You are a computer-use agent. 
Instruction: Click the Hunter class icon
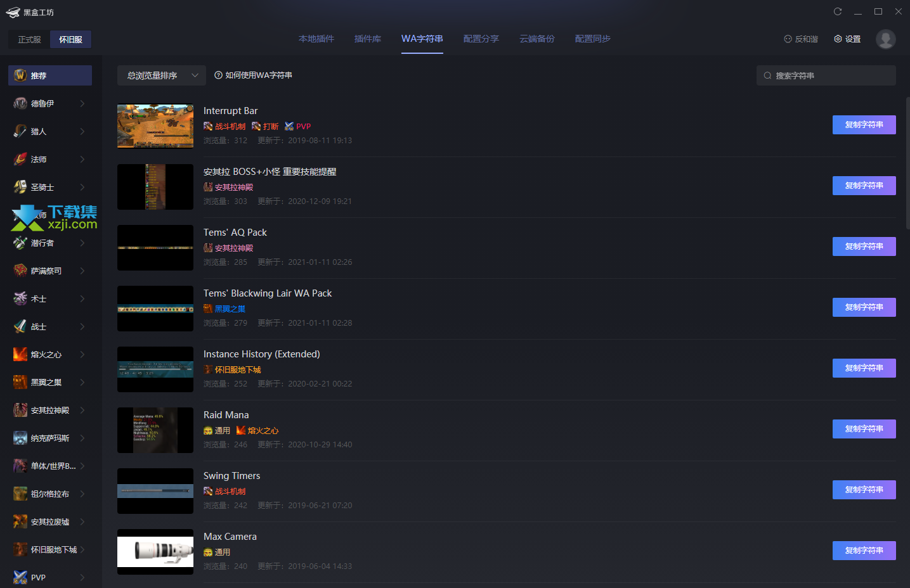(x=20, y=131)
